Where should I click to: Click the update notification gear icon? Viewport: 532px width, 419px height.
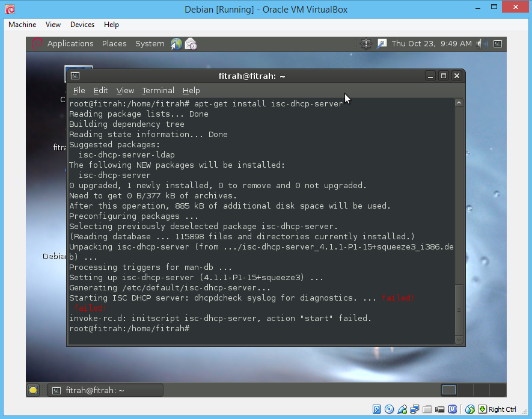click(x=365, y=44)
